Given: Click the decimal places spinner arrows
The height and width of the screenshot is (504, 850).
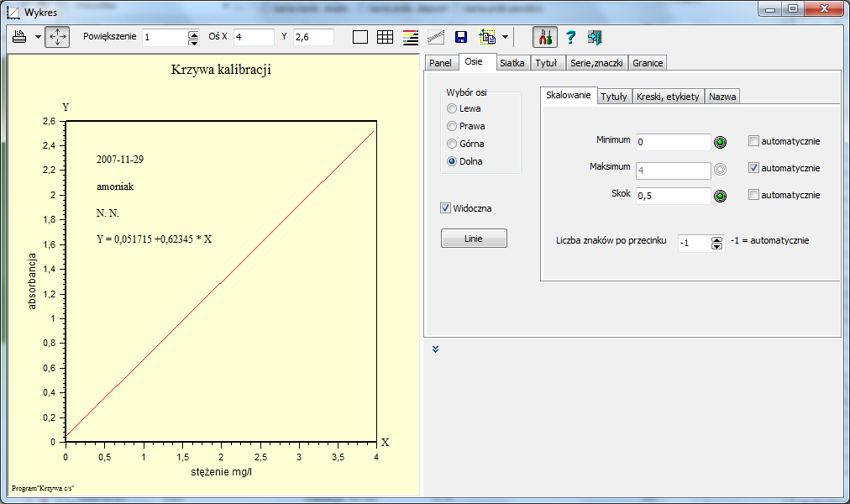Looking at the screenshot, I should 716,243.
